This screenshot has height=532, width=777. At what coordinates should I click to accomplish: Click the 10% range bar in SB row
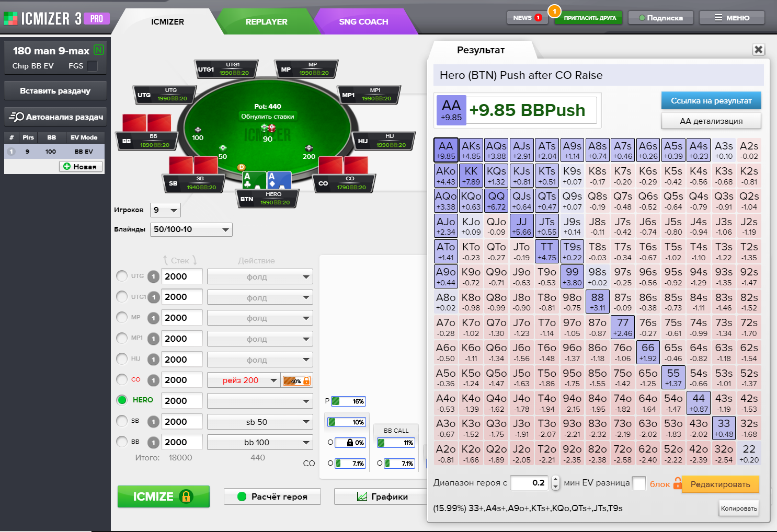pos(346,422)
